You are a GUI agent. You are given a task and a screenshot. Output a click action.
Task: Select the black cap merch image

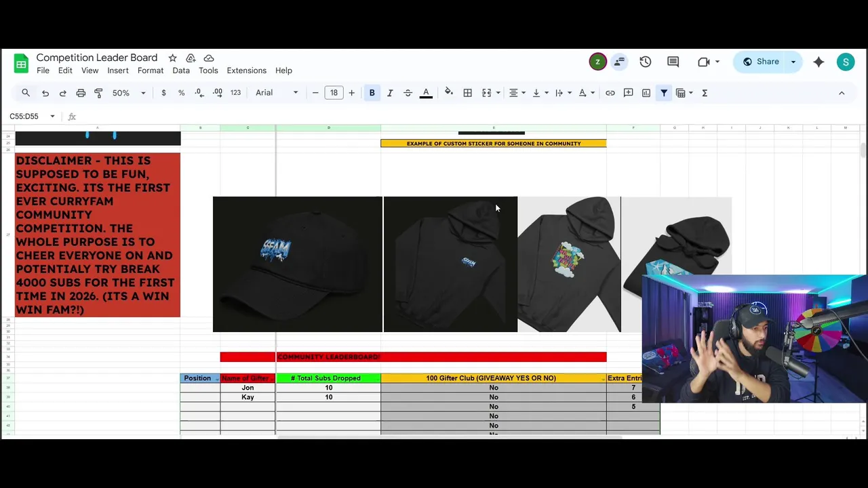coord(298,264)
